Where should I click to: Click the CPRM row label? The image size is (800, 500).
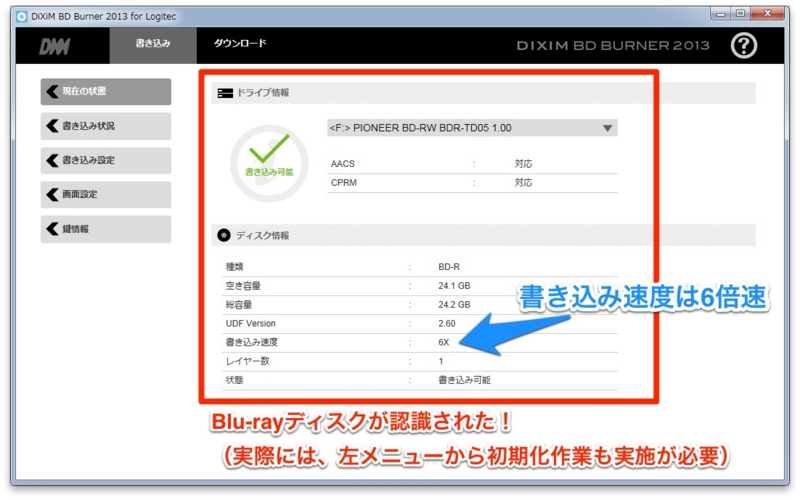pos(344,183)
